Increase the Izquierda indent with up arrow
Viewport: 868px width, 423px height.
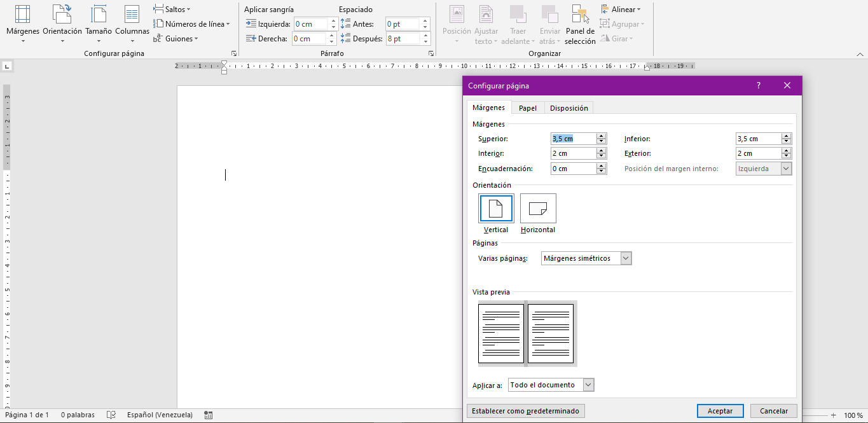click(333, 21)
